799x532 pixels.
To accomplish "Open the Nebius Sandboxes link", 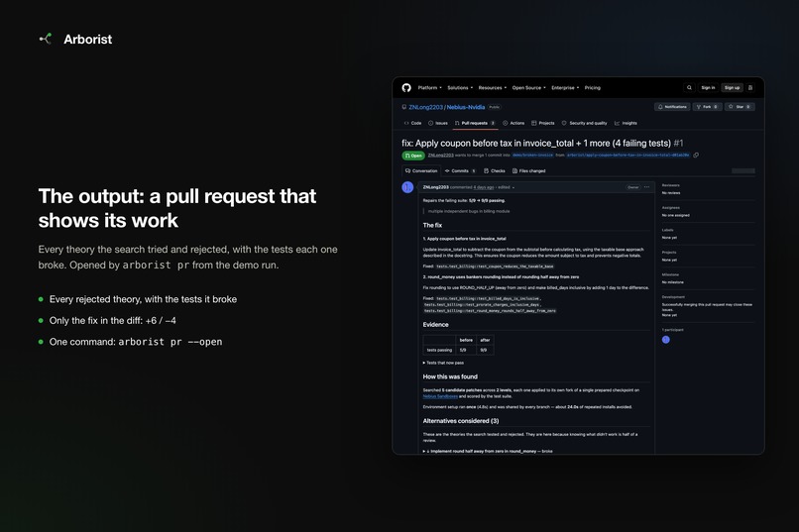I will tap(440, 396).
